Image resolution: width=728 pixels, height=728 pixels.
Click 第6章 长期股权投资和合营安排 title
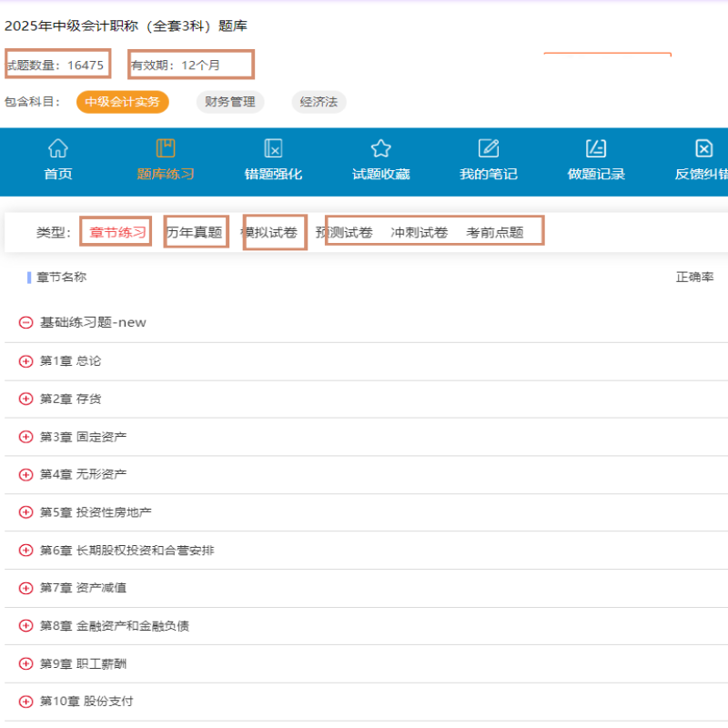point(127,551)
